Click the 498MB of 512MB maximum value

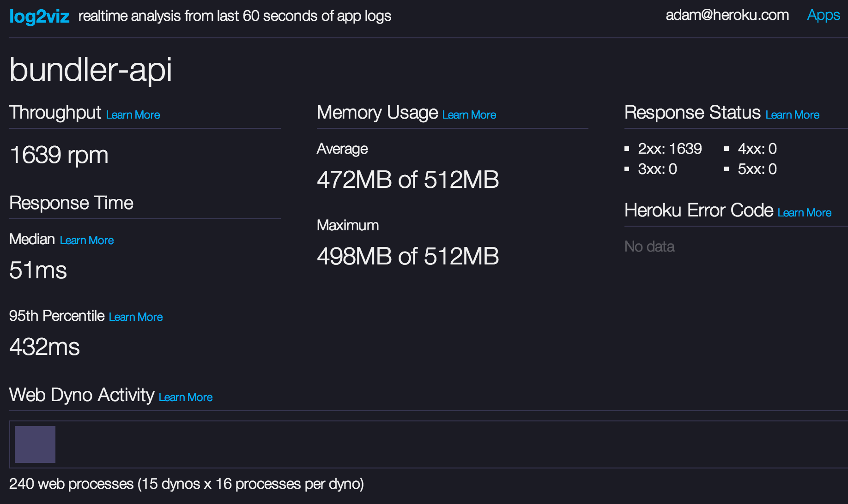tap(407, 256)
